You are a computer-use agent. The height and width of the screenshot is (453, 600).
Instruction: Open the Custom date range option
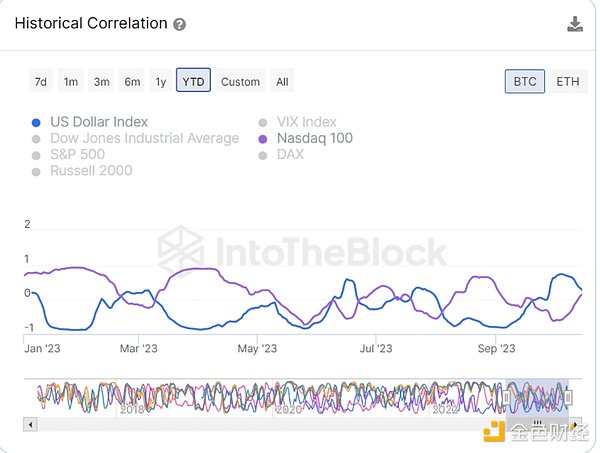tap(240, 81)
